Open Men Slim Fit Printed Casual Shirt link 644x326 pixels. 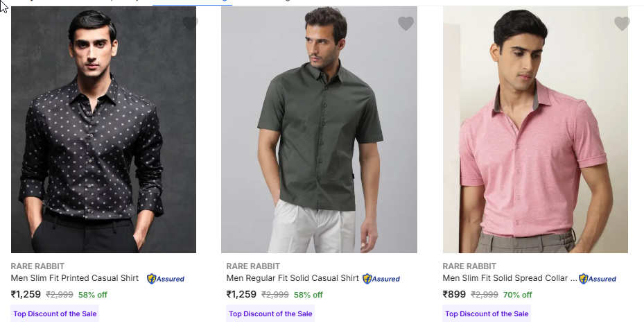pyautogui.click(x=75, y=278)
